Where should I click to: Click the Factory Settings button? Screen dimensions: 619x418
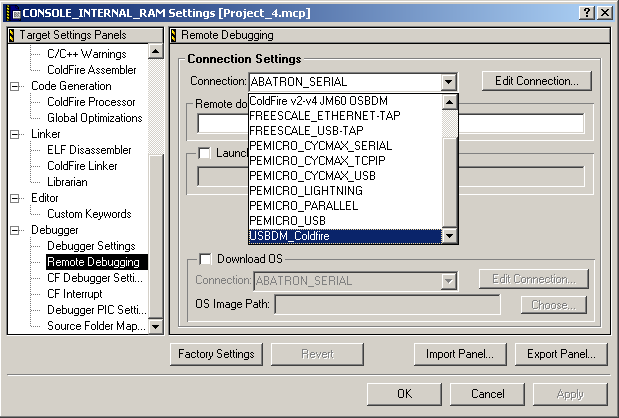click(216, 354)
